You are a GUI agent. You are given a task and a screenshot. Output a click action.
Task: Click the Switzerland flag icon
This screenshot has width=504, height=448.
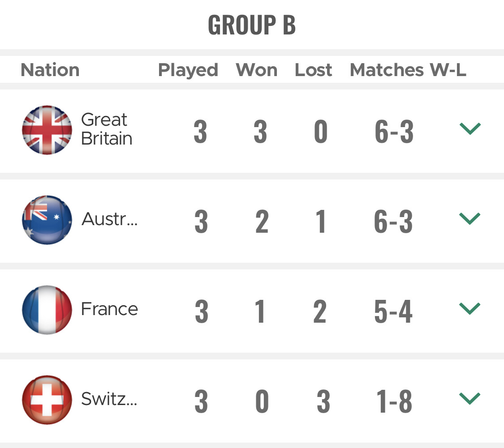tap(47, 400)
